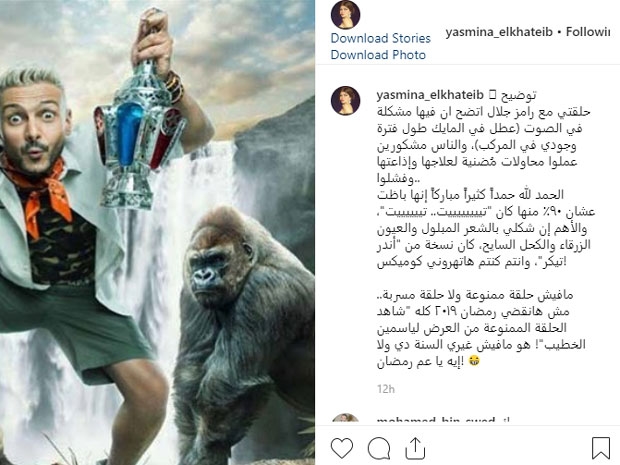This screenshot has width=620, height=465.
Task: Save the post with the bookmark icon
Action: pyautogui.click(x=601, y=448)
